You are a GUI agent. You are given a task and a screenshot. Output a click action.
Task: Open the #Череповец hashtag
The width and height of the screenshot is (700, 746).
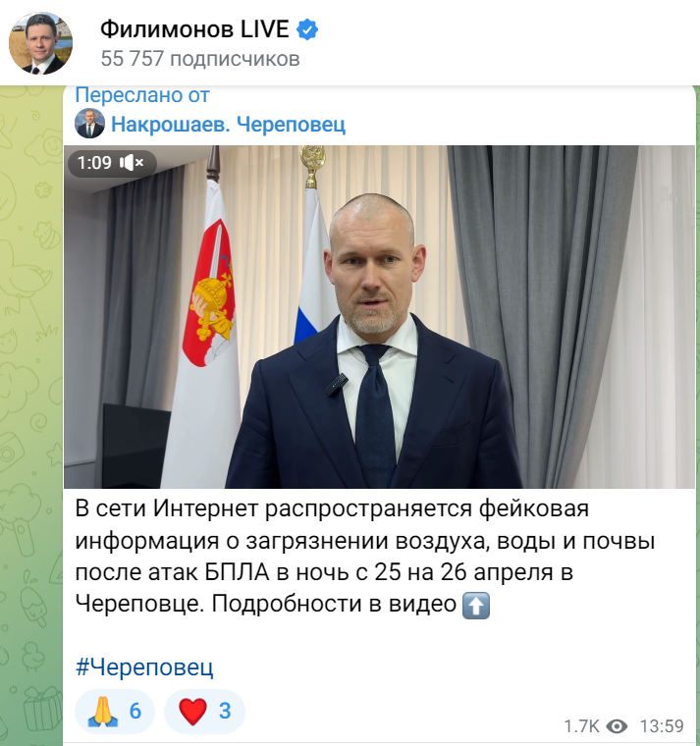[144, 667]
